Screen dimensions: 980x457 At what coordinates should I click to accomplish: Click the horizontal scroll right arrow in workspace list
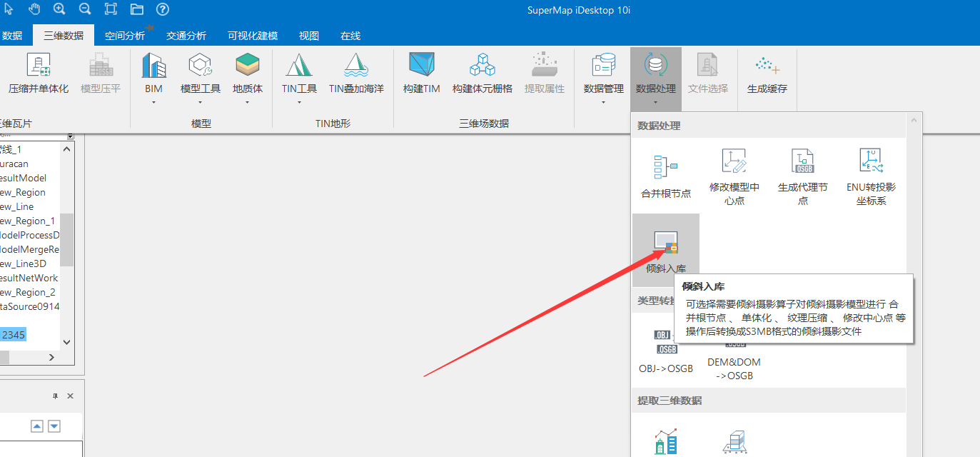point(51,357)
